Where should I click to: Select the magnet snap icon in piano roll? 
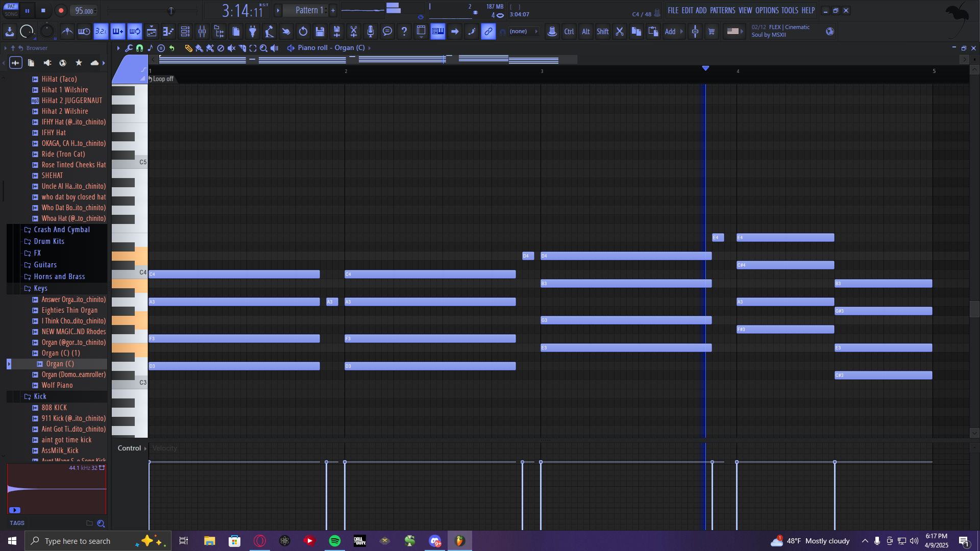139,48
